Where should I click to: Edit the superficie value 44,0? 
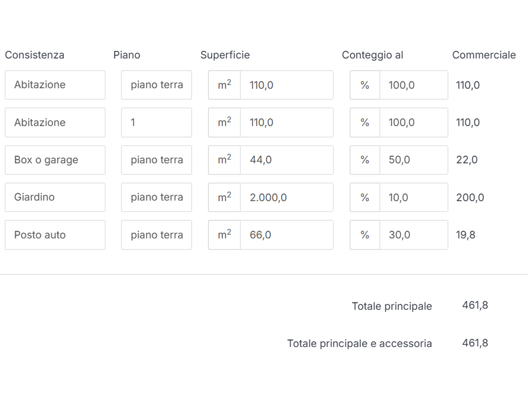286,160
